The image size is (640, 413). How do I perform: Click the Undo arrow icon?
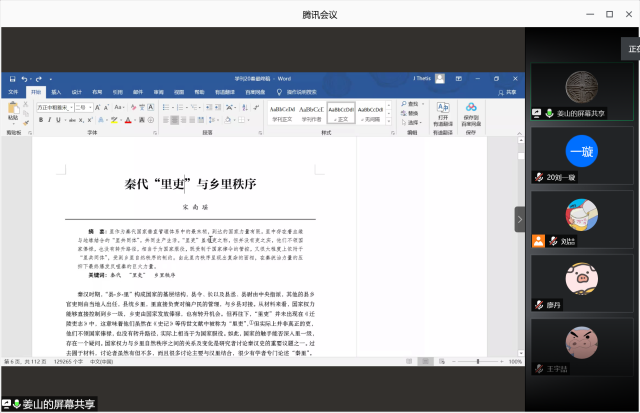pyautogui.click(x=23, y=78)
